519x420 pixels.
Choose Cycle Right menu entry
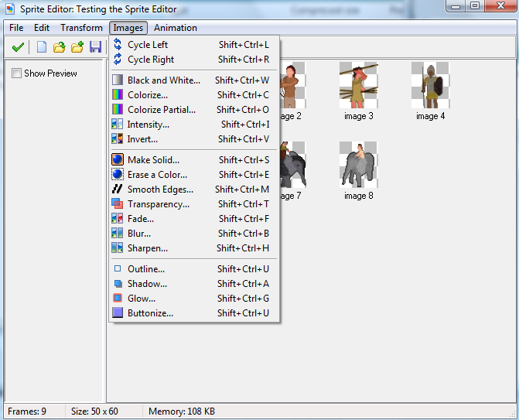coord(194,60)
